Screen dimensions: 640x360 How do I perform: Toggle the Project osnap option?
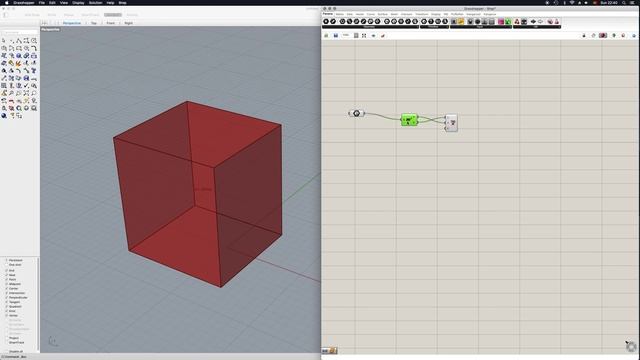click(x=13, y=338)
